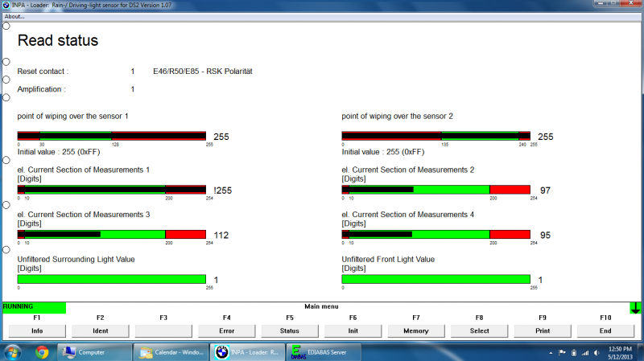Click the Measurements 4 current bar
The height and width of the screenshot is (361, 644).
(436, 234)
